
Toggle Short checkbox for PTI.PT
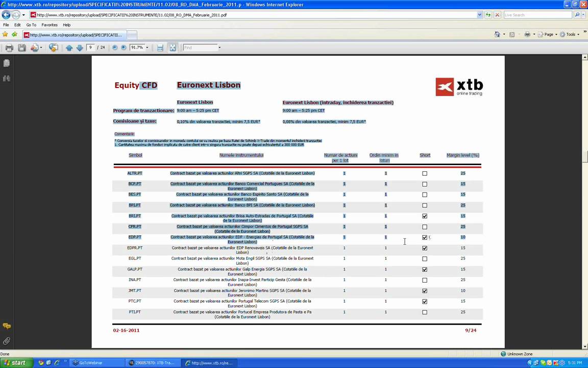coord(425,312)
